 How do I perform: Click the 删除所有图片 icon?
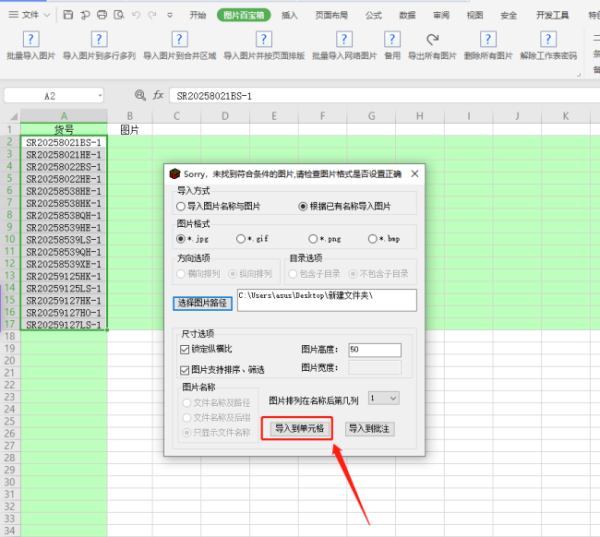[487, 39]
